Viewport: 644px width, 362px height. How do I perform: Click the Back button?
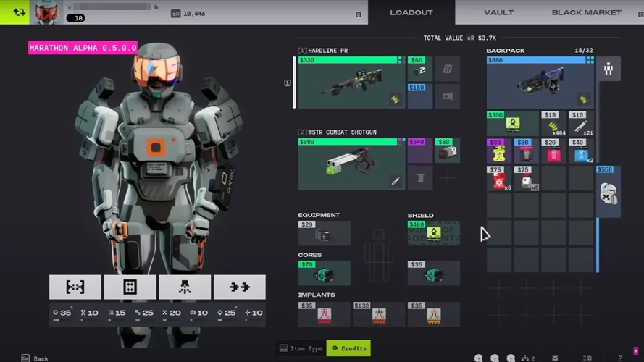pos(35,358)
